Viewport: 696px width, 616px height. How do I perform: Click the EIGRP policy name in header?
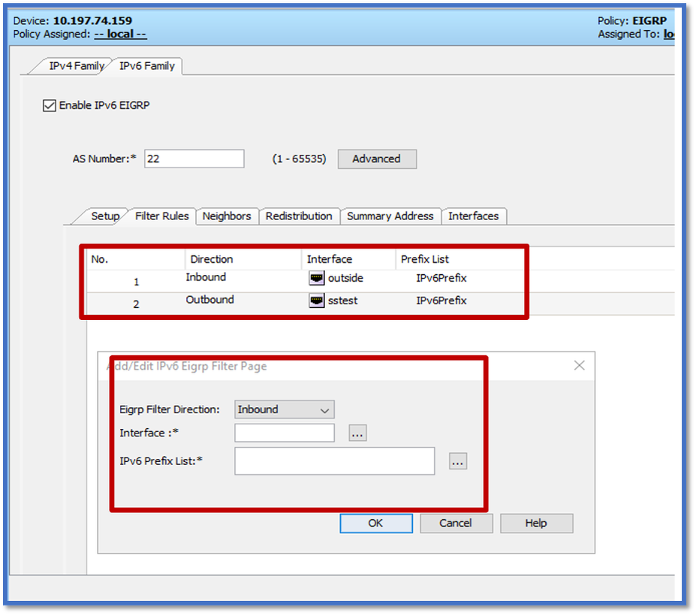[649, 21]
